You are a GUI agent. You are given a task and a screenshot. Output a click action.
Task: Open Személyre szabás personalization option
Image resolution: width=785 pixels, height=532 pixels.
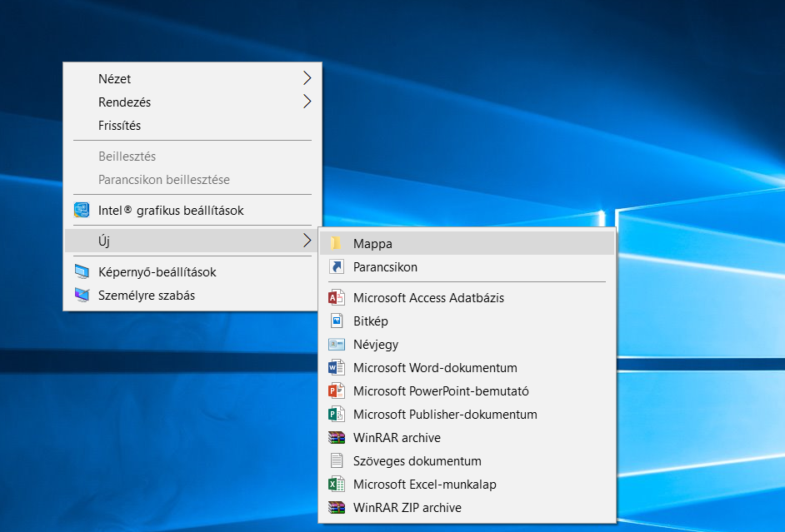click(146, 296)
